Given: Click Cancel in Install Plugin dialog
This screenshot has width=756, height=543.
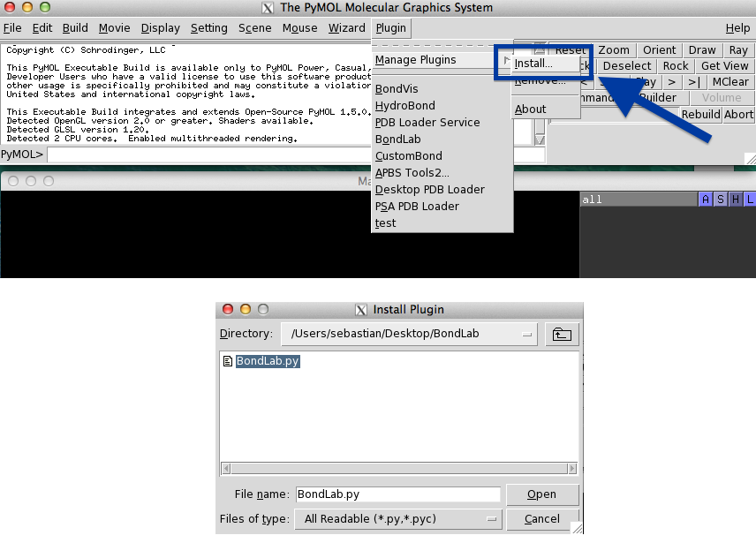Looking at the screenshot, I should coord(542,519).
